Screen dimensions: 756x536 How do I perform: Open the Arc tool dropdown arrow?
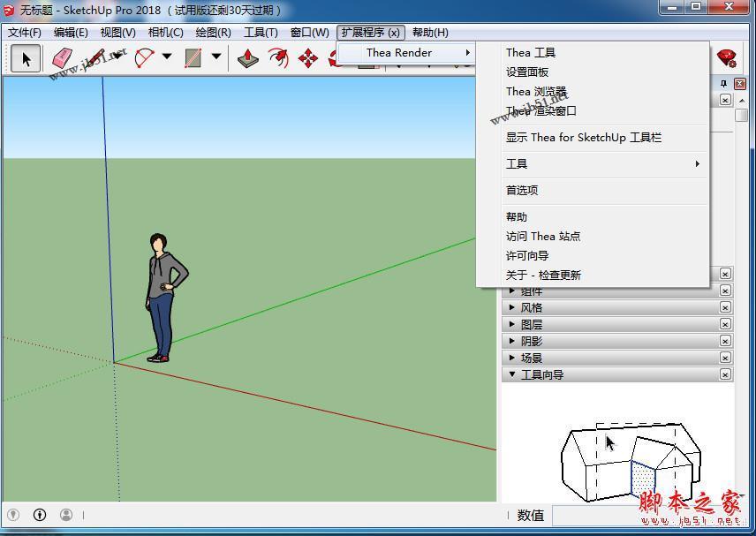click(x=167, y=57)
